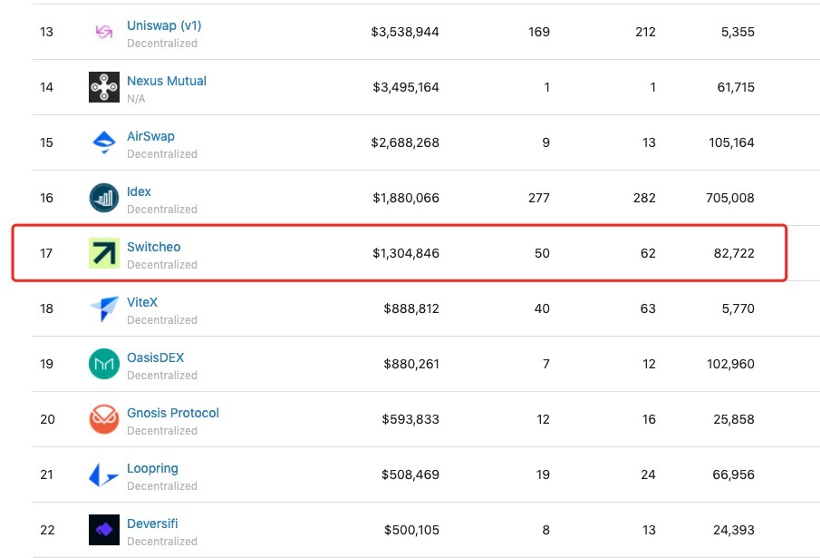Click rank number 13
Viewport: 820px width, 558px height.
(x=47, y=32)
